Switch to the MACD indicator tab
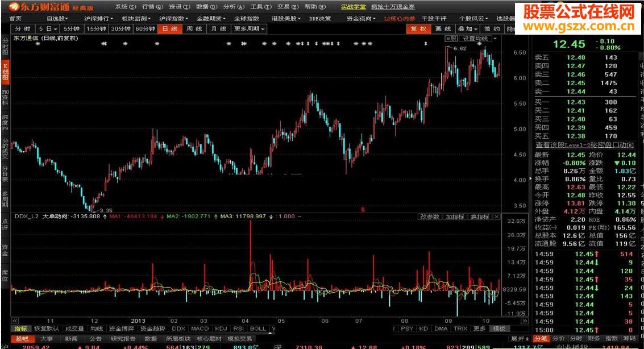 [x=200, y=328]
